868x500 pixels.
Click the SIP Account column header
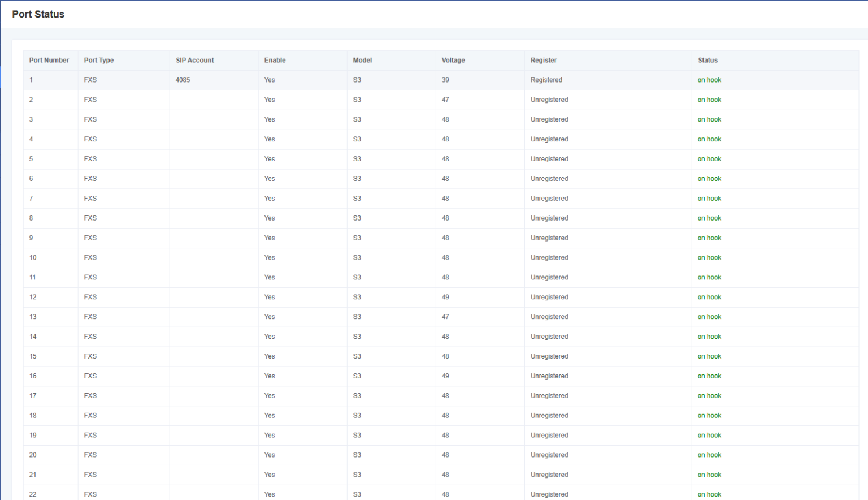[x=195, y=61]
